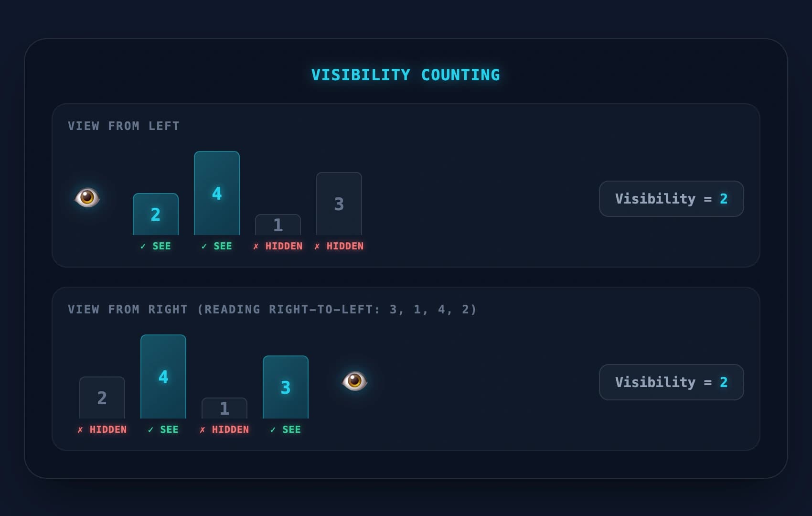Select bar 3 in View From Left panel
This screenshot has width=812, height=516.
coord(339,204)
